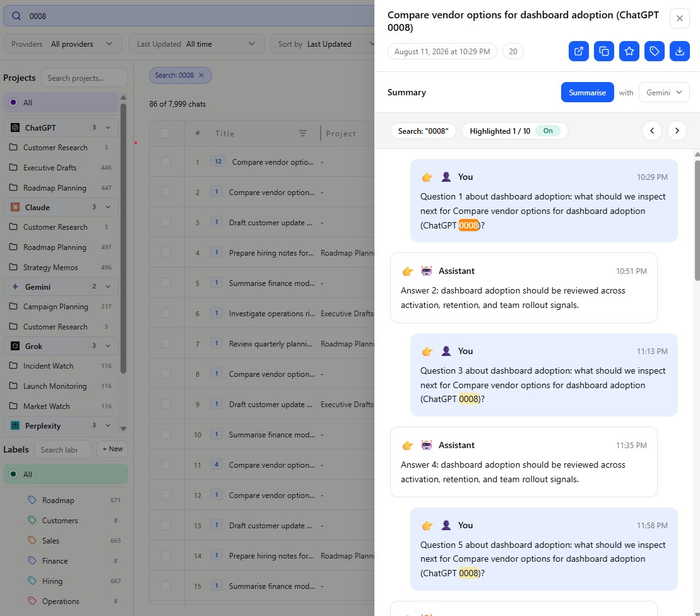Check the box for row 5
The height and width of the screenshot is (616, 700).
(166, 283)
